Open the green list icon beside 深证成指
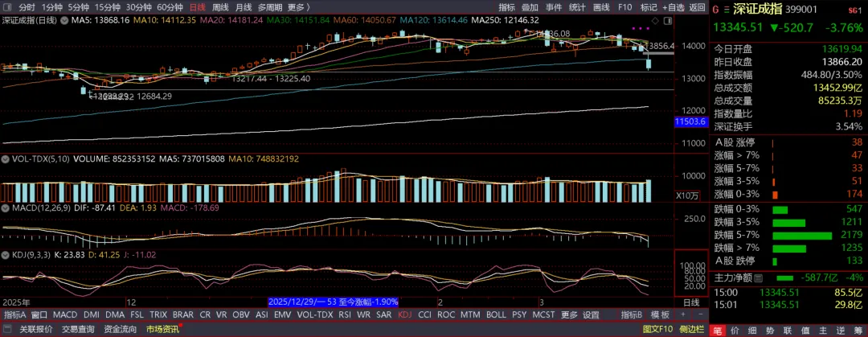Image resolution: width=868 pixels, height=337 pixels. (x=725, y=10)
